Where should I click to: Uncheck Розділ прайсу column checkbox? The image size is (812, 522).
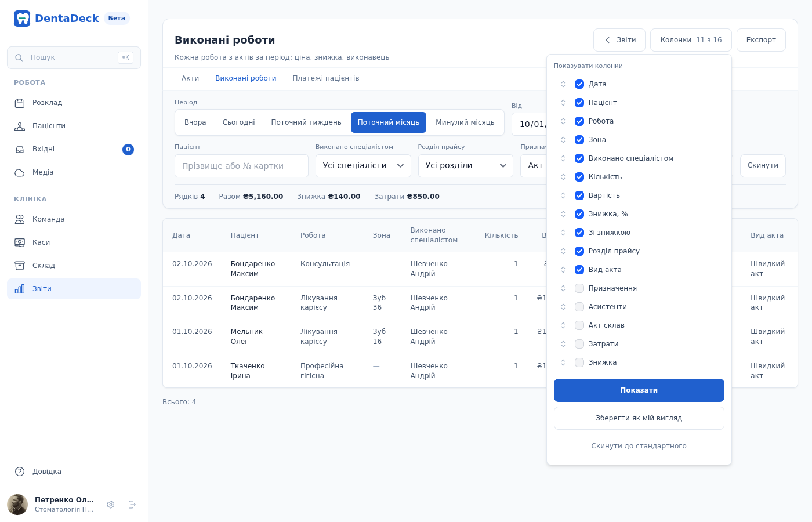(579, 251)
